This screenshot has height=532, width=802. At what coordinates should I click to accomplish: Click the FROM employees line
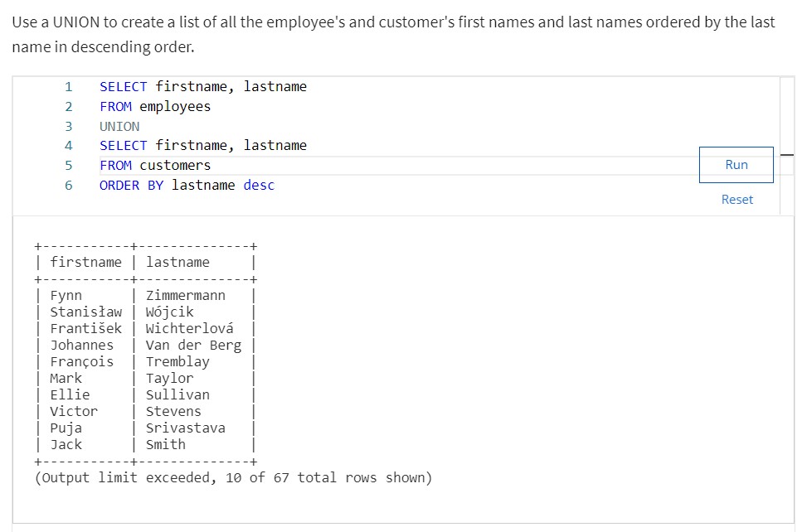click(154, 106)
